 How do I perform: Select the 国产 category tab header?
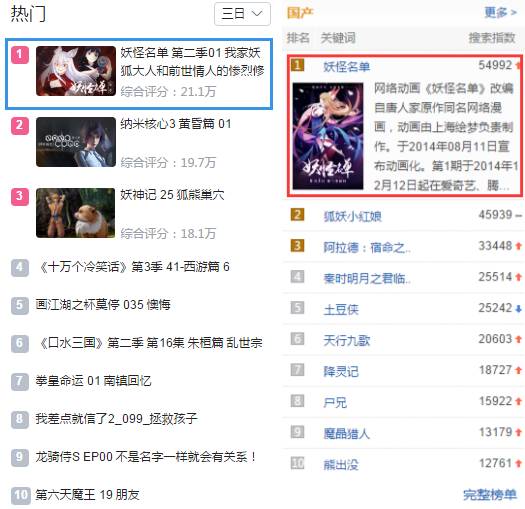(300, 13)
